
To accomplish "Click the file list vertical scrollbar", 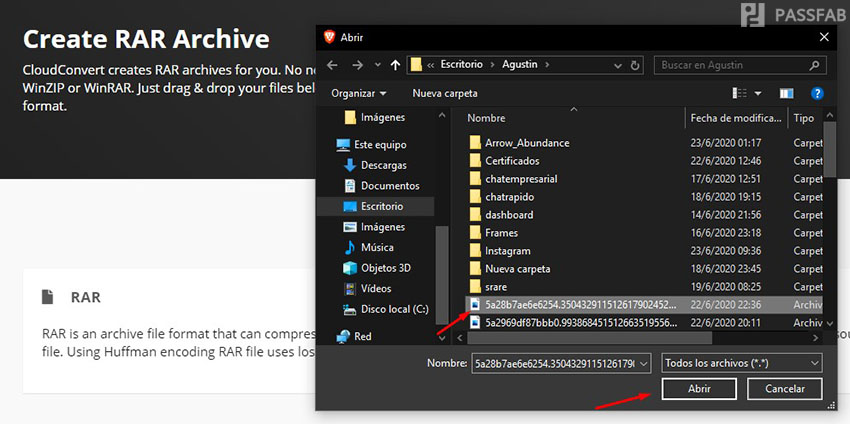I will click(829, 150).
